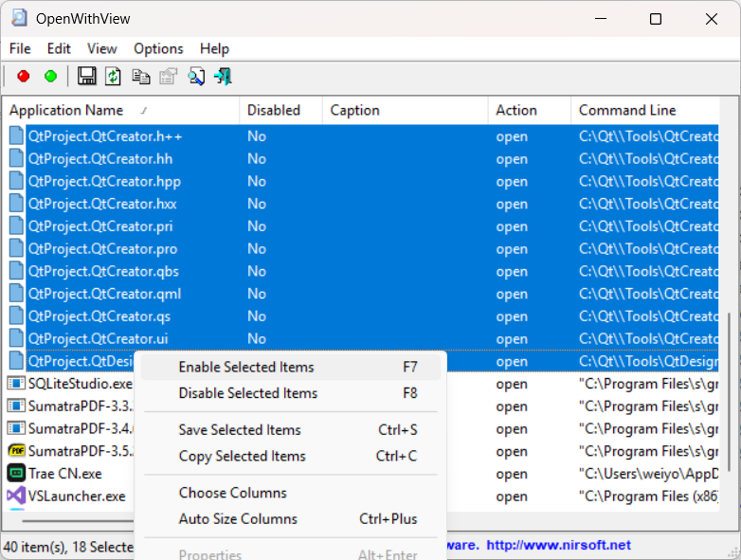Click the file icon beside QtProject.QtCreator.qml
This screenshot has height=560, width=741.
(16, 294)
